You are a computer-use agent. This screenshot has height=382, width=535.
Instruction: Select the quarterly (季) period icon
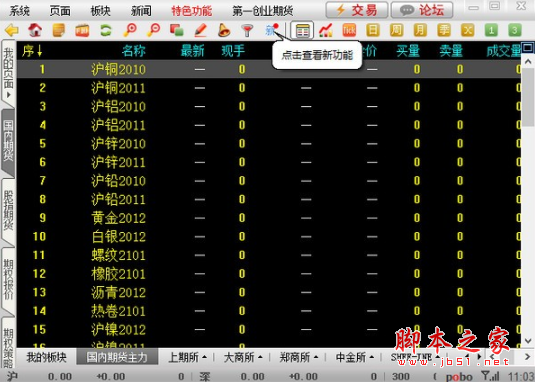(444, 30)
